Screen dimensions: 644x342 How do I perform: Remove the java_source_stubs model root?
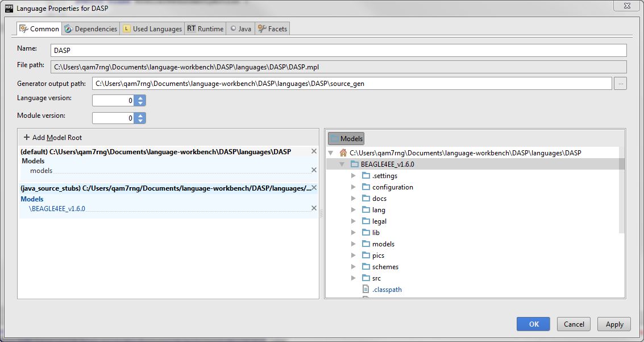point(314,188)
